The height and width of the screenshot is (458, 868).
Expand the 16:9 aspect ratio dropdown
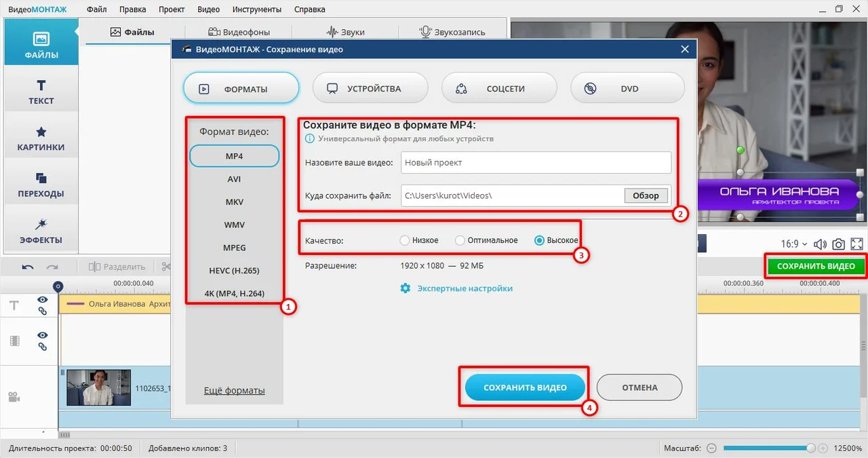[x=793, y=244]
